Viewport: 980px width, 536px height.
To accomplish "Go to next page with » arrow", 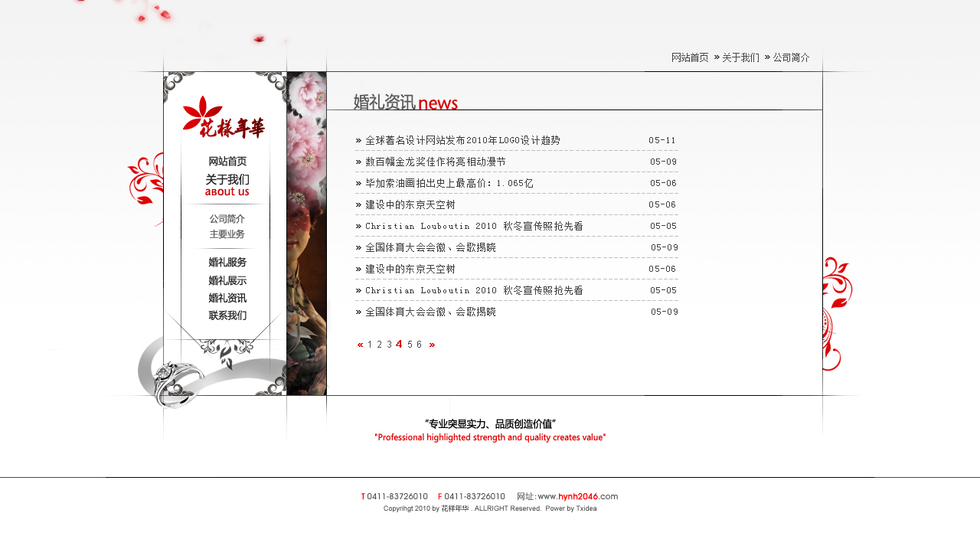I will [432, 345].
